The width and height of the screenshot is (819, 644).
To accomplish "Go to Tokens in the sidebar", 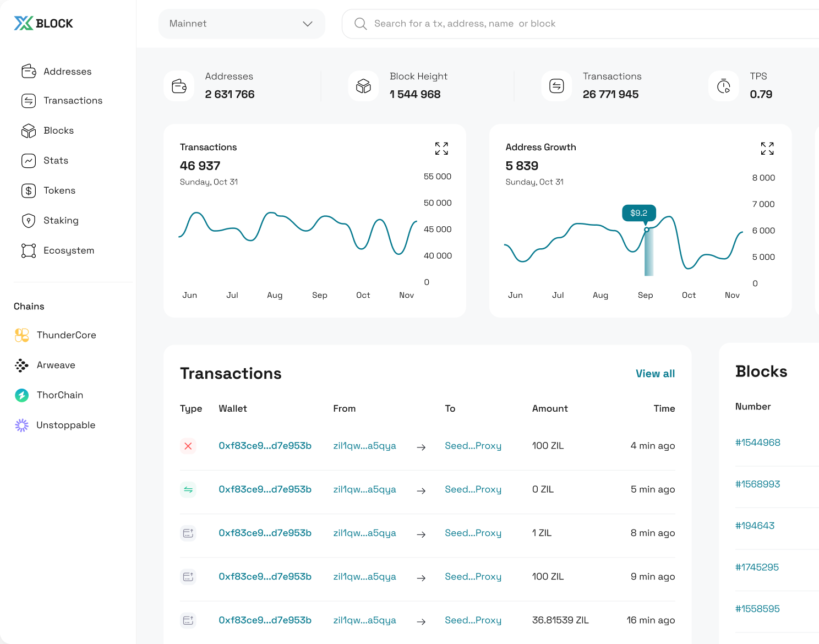I will [59, 190].
